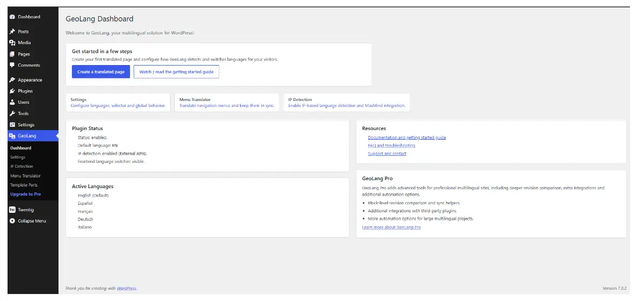Click the Block-level revision comparison bullet

coord(414,203)
